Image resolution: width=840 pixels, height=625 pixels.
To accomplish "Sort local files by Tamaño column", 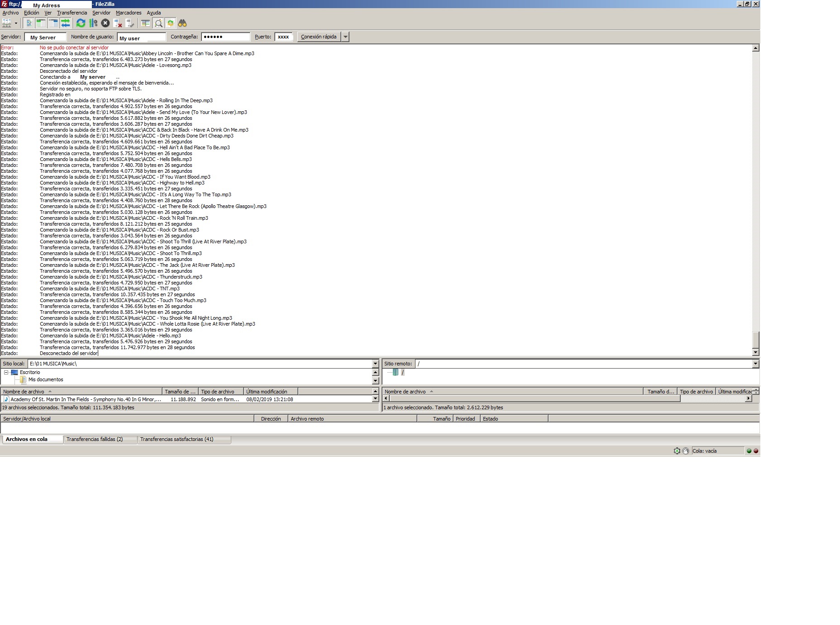I will coord(180,392).
